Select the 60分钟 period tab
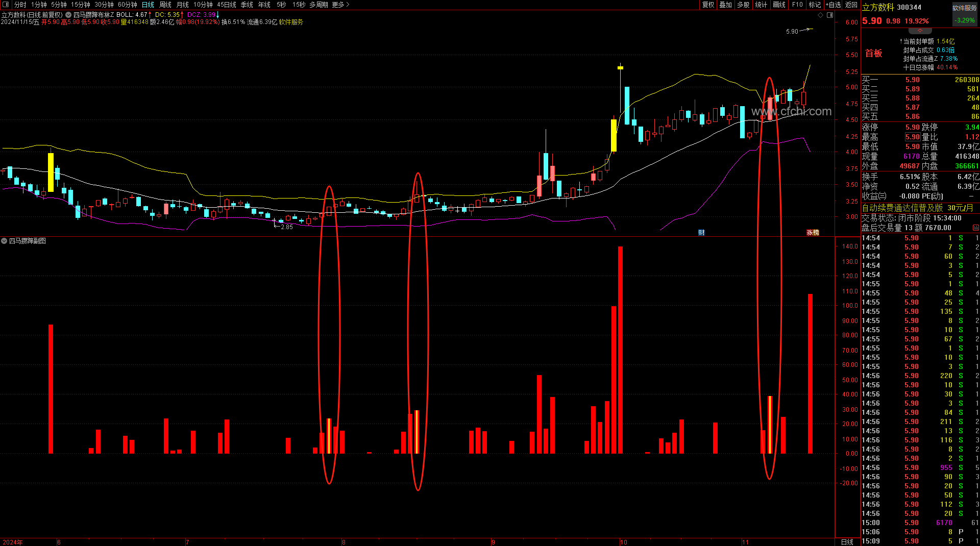Image resolution: width=980 pixels, height=546 pixels. [x=128, y=5]
